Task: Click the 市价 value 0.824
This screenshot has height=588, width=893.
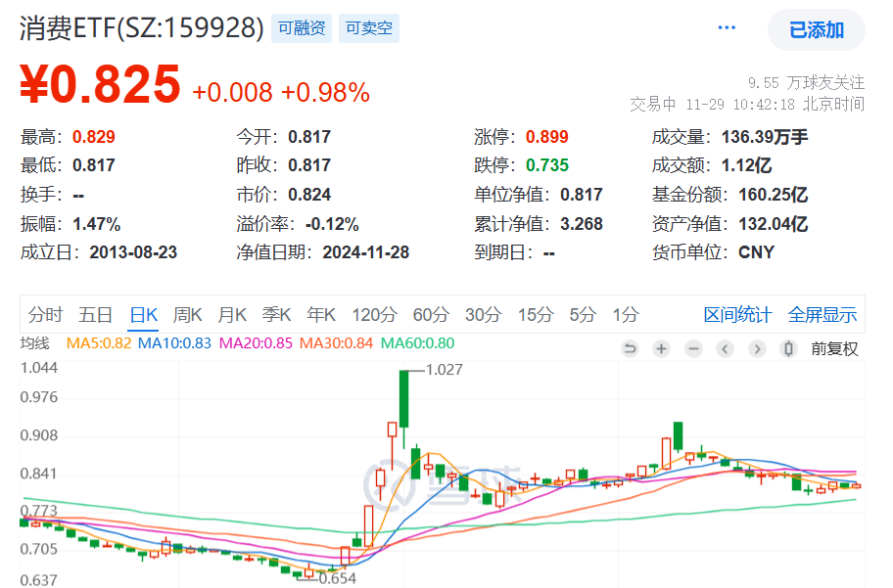Action: coord(309,195)
